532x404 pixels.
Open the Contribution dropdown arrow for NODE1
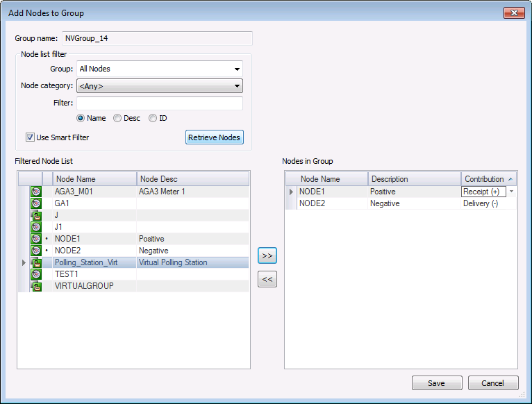click(x=511, y=192)
